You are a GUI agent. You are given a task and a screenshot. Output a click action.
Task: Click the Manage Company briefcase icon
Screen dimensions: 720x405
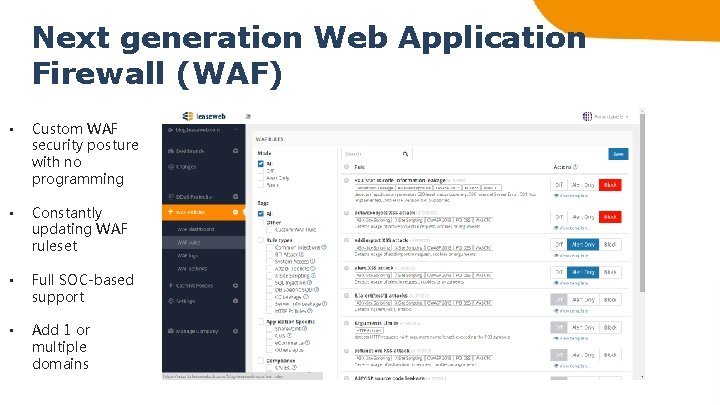[x=171, y=331]
